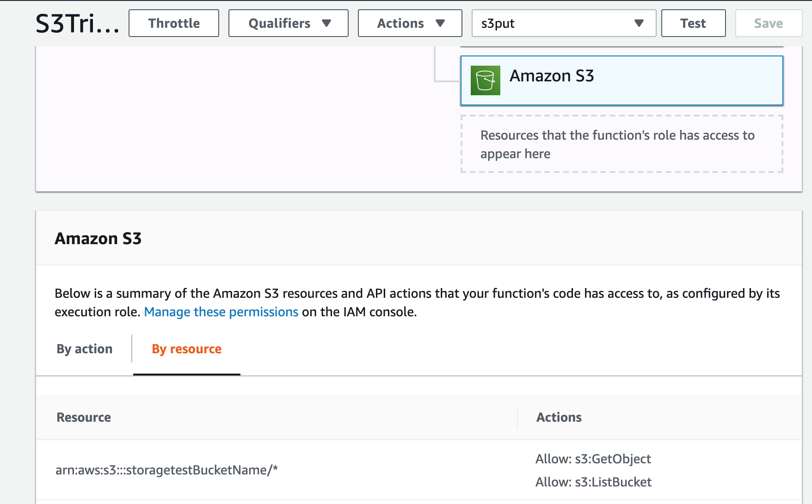Image resolution: width=812 pixels, height=504 pixels.
Task: Click the Allow: s3:GetObject entry
Action: (593, 459)
